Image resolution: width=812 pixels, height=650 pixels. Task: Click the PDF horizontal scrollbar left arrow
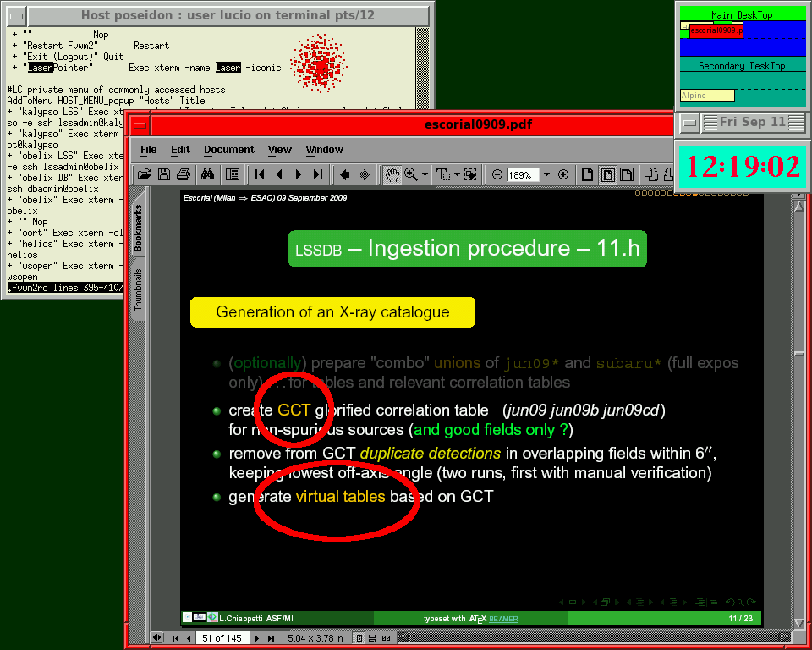(x=403, y=637)
